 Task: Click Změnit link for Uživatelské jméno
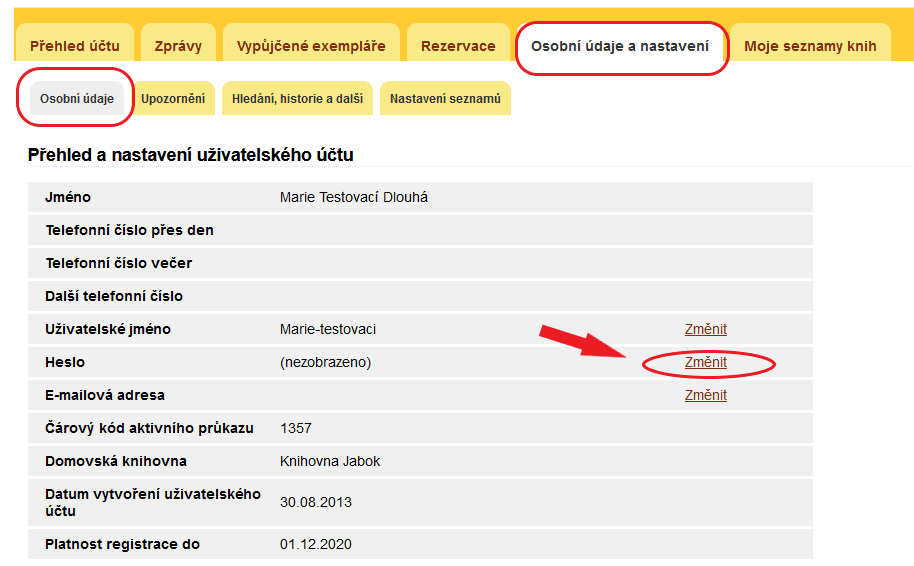(x=706, y=329)
